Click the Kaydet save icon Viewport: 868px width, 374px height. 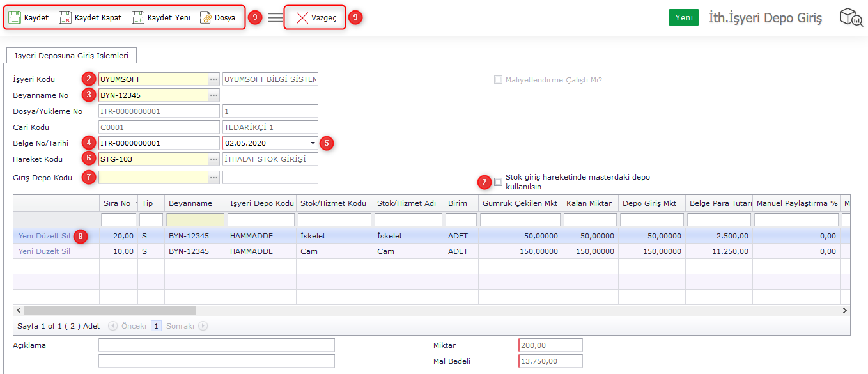coord(15,17)
